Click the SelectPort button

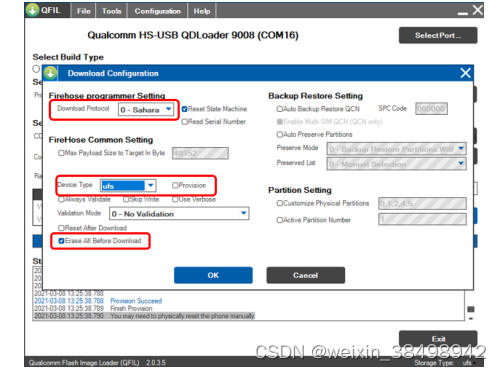(438, 35)
